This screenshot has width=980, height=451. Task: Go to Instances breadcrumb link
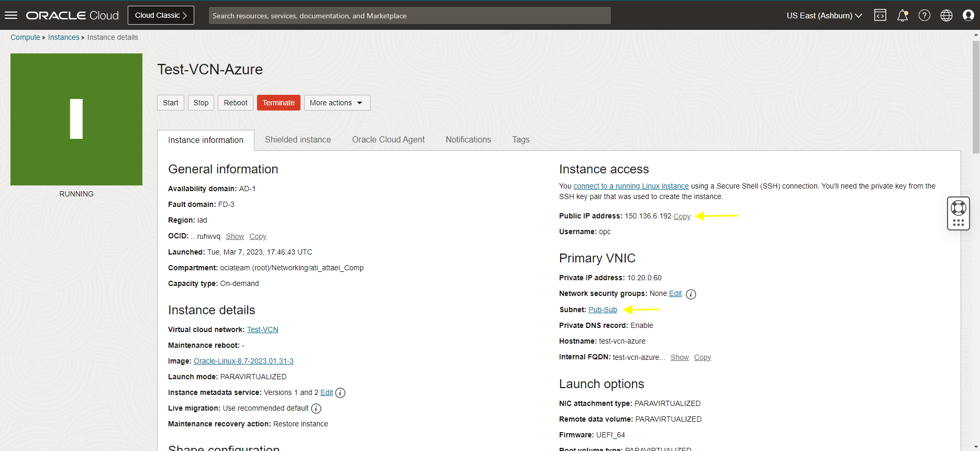coord(64,37)
